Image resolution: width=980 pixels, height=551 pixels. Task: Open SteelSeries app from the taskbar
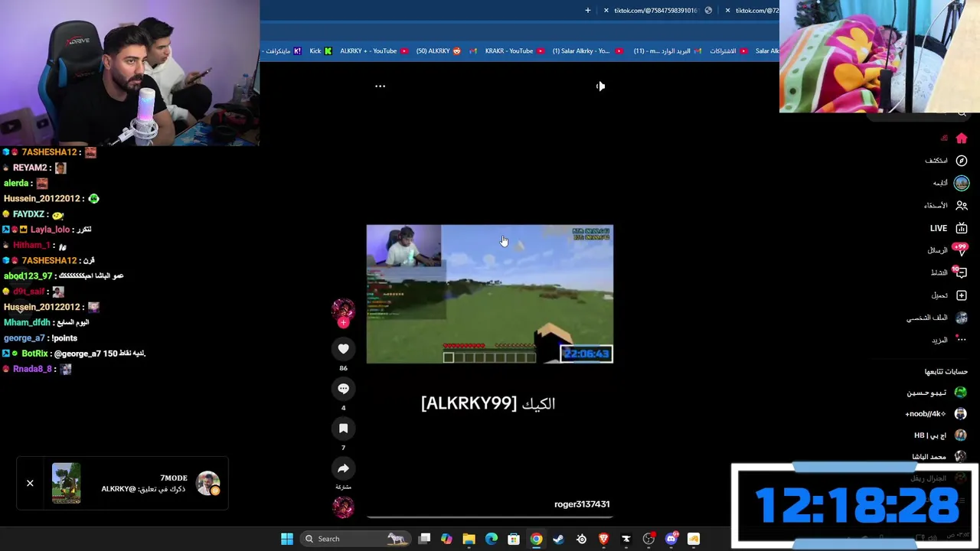click(581, 539)
